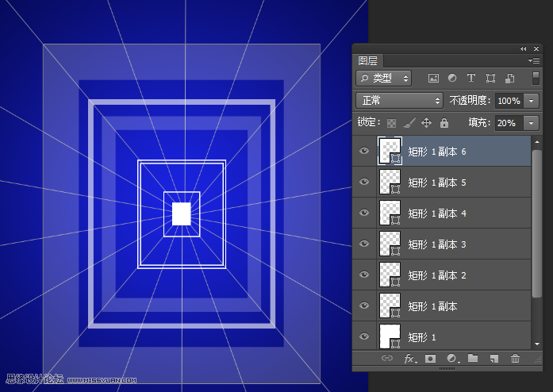Toggle the layer filtering switch
Viewport: 553px width, 392px height.
536,78
